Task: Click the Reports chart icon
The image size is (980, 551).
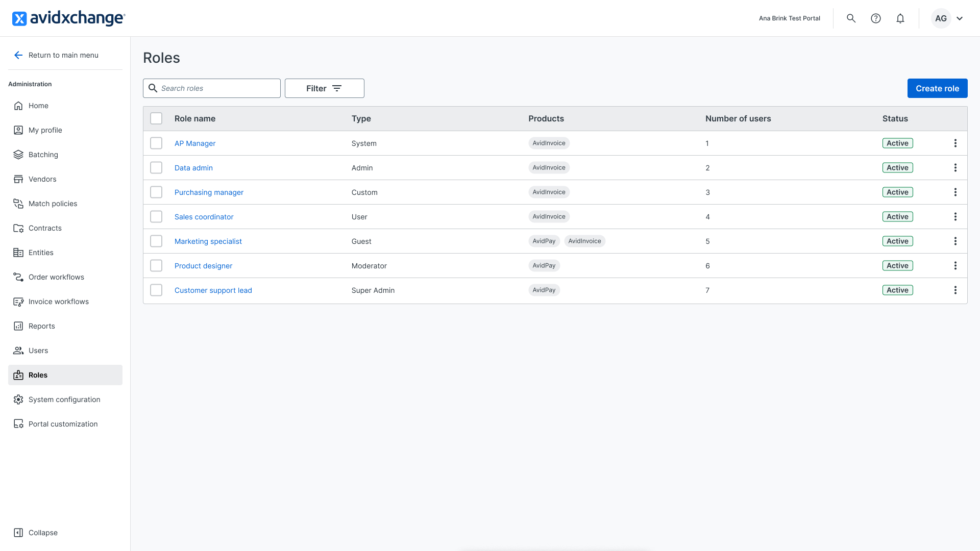Action: click(18, 326)
